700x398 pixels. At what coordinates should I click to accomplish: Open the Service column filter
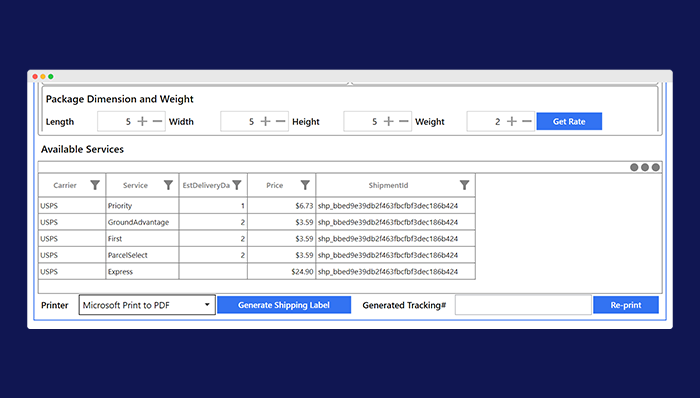coord(168,185)
